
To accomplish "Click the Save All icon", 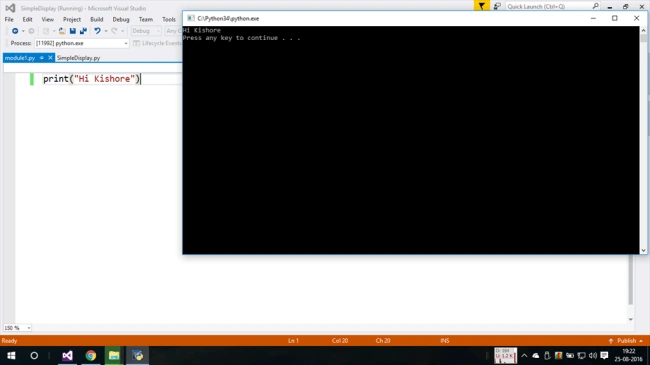I will pos(83,31).
